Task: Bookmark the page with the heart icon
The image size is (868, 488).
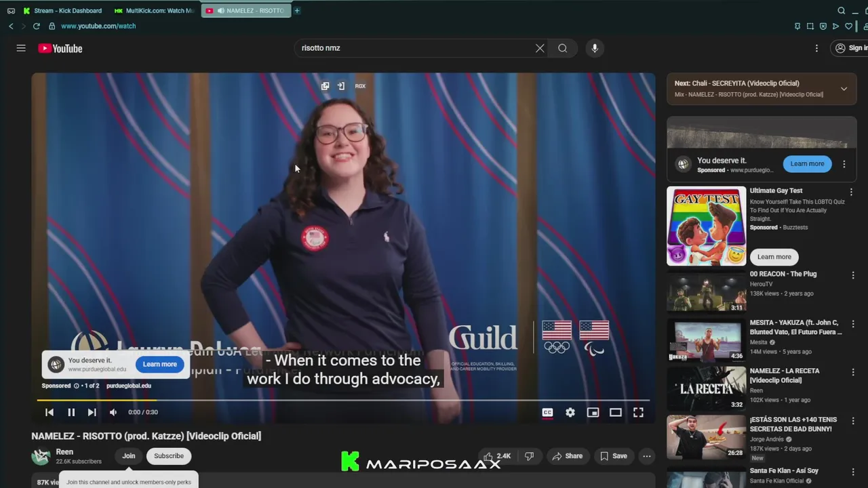Action: [848, 26]
